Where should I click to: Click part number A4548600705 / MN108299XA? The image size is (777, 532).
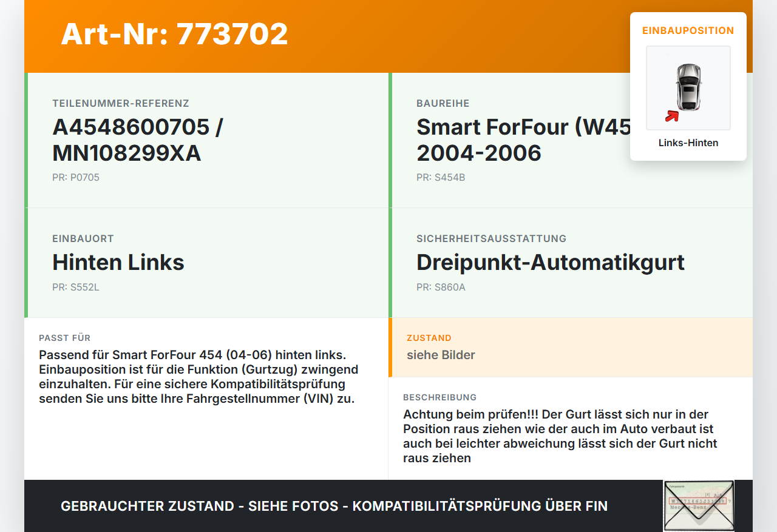click(137, 140)
